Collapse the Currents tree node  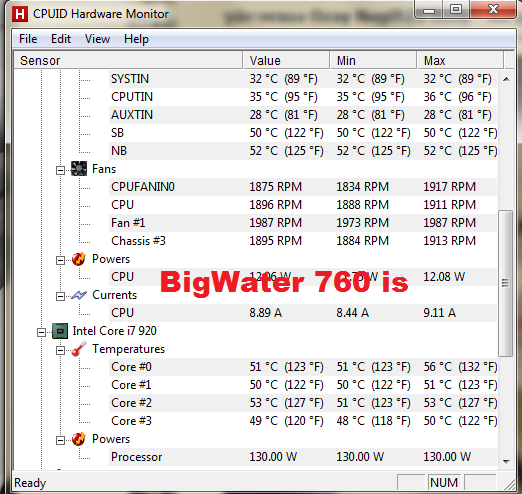(60, 296)
